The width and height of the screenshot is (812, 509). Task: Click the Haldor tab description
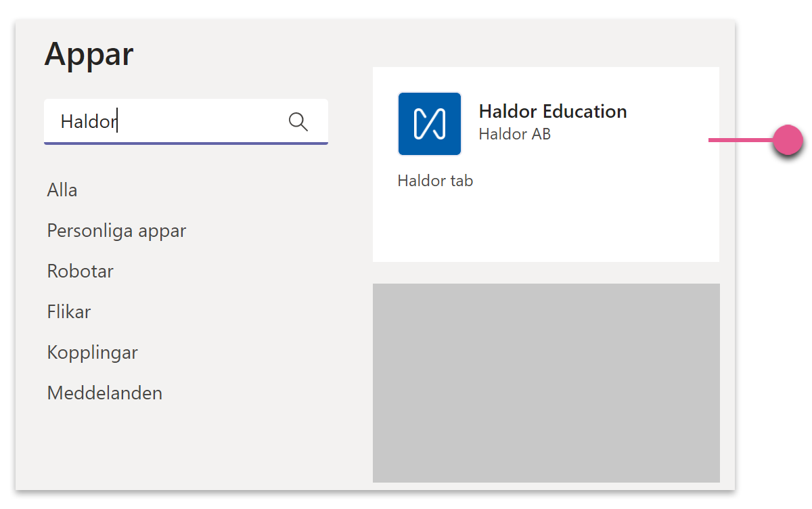[x=435, y=181]
